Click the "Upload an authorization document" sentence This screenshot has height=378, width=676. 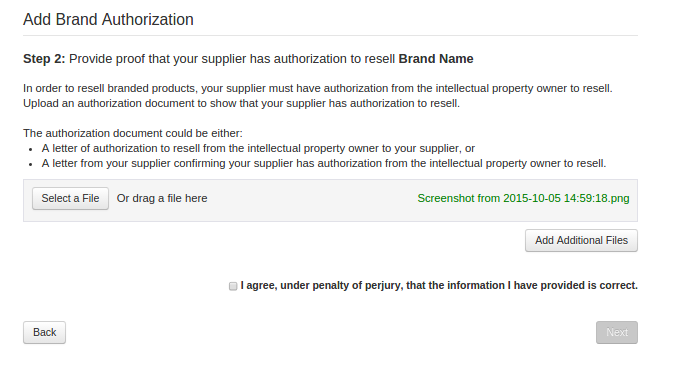point(241,103)
